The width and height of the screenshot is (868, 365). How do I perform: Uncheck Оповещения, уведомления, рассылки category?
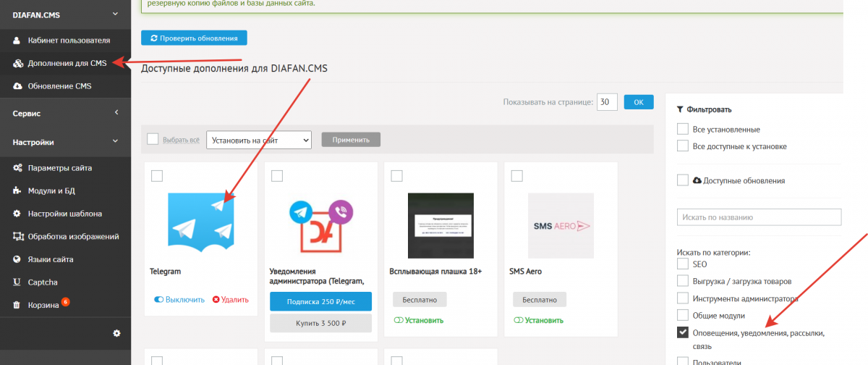pyautogui.click(x=682, y=333)
